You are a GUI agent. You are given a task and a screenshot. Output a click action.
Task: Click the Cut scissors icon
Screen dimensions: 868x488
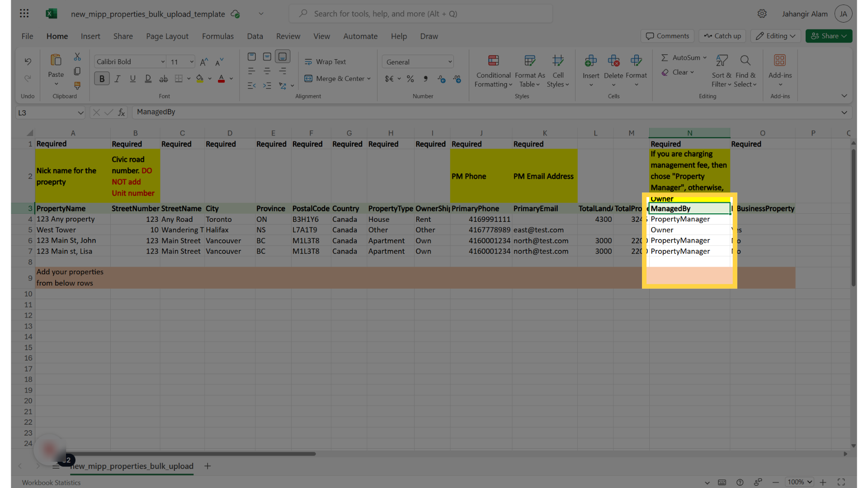click(x=77, y=57)
